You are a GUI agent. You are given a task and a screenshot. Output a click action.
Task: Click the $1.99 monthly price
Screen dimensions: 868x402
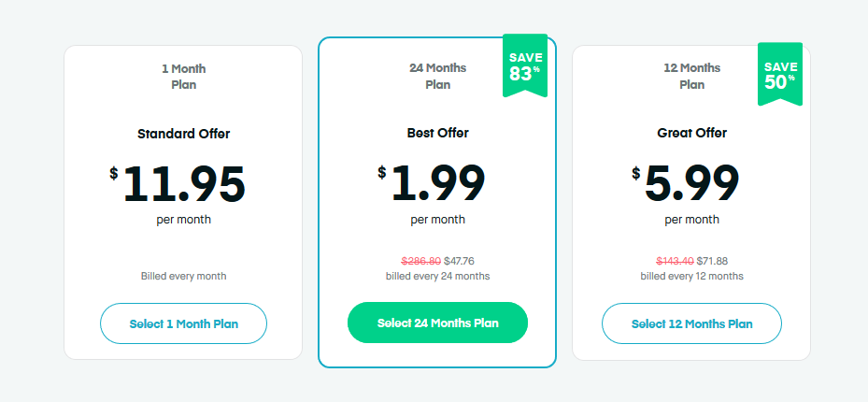point(437,183)
